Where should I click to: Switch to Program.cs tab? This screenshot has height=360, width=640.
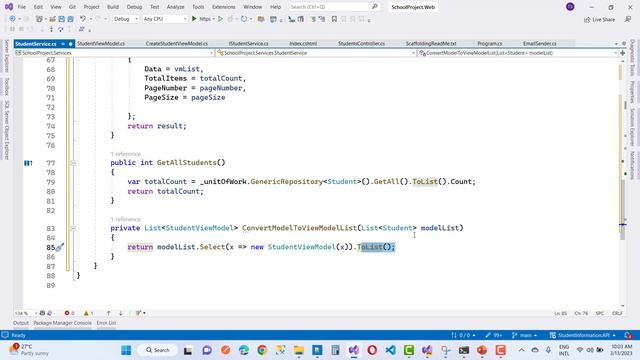(x=489, y=43)
